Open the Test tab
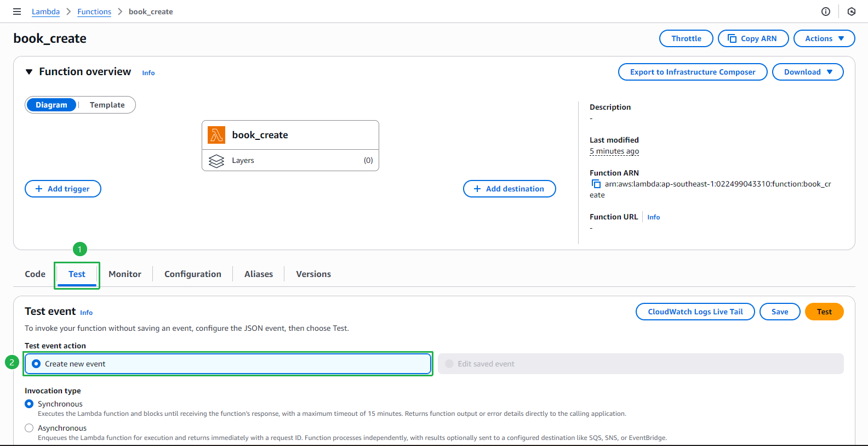Screen dimensions: 868x446 (x=77, y=274)
